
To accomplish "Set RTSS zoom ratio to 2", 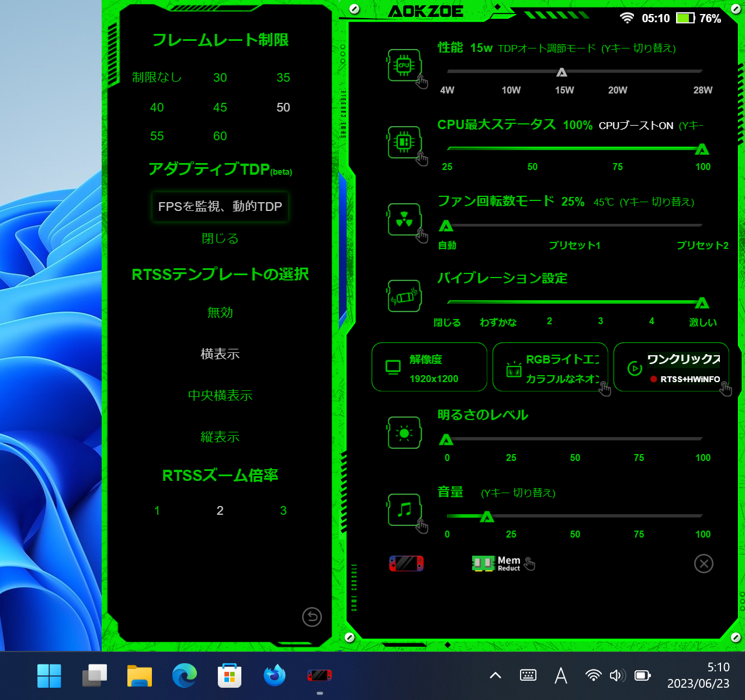I will tap(220, 511).
